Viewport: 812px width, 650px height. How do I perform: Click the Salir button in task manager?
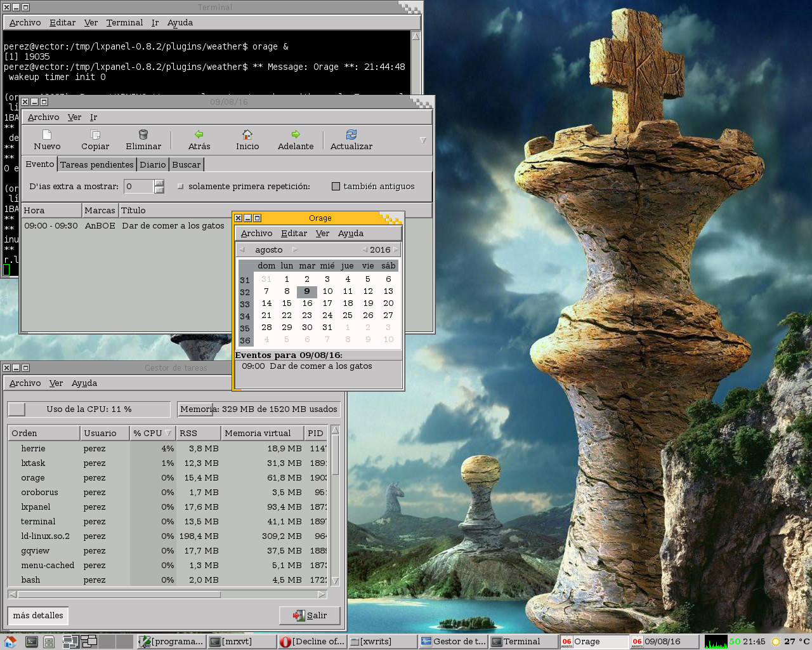(310, 615)
